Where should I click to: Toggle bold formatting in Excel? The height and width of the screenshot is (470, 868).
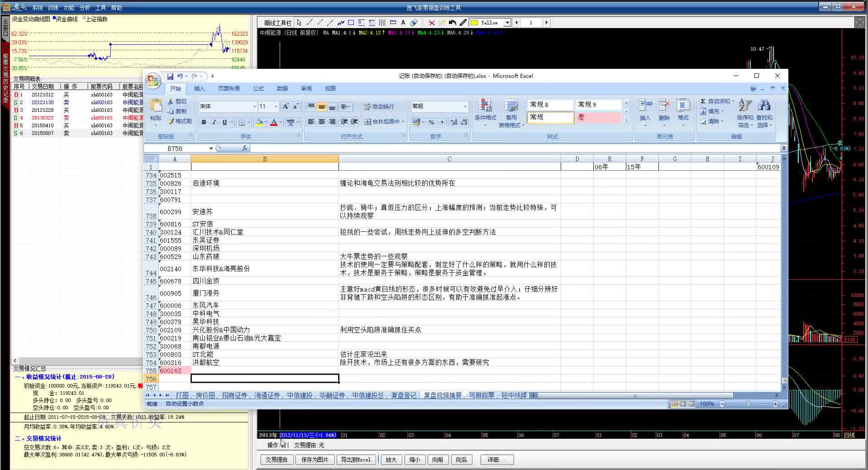[x=204, y=122]
